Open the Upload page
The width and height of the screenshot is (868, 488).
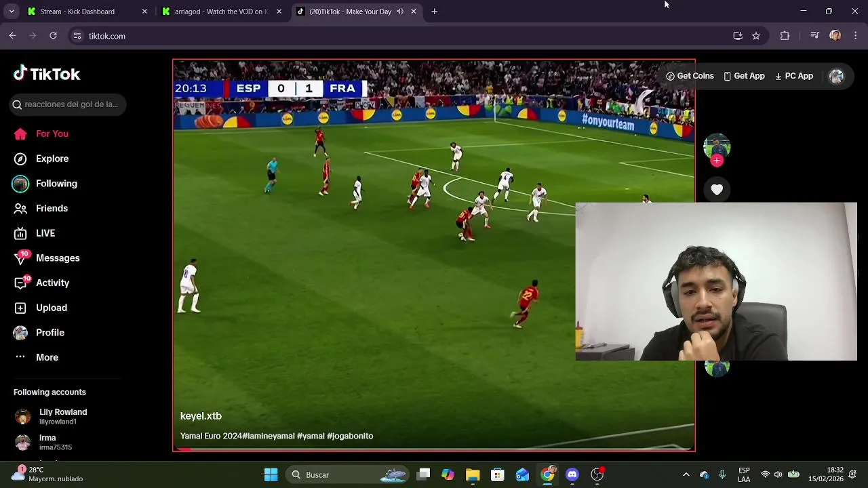pos(41,308)
